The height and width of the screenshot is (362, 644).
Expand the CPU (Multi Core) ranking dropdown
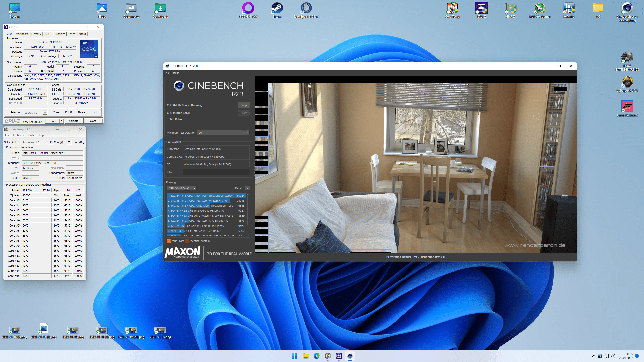(181, 188)
